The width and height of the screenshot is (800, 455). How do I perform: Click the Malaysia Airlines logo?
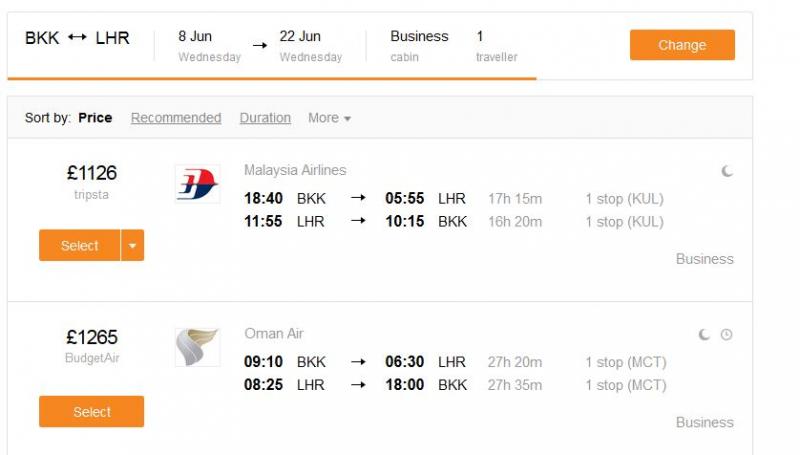tap(197, 184)
